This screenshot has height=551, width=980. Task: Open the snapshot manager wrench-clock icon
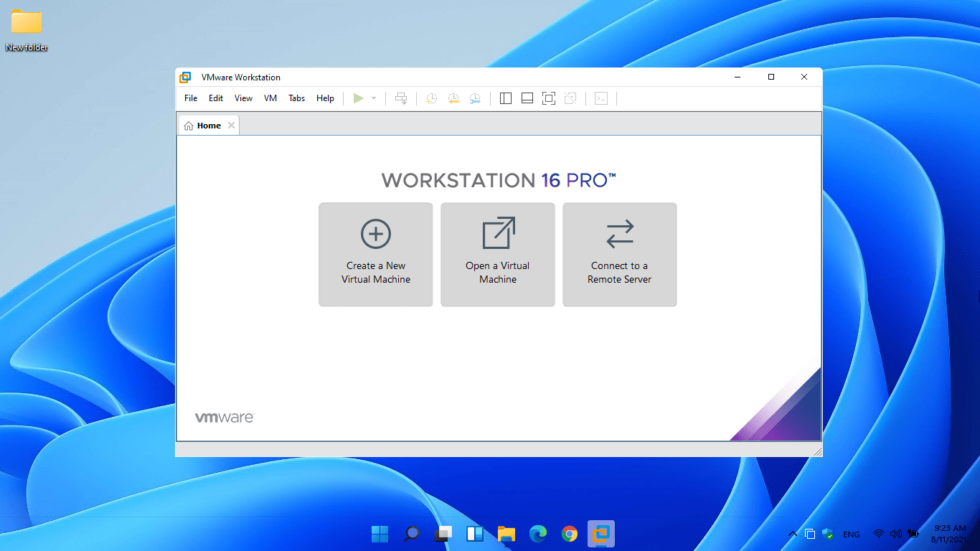pos(475,98)
